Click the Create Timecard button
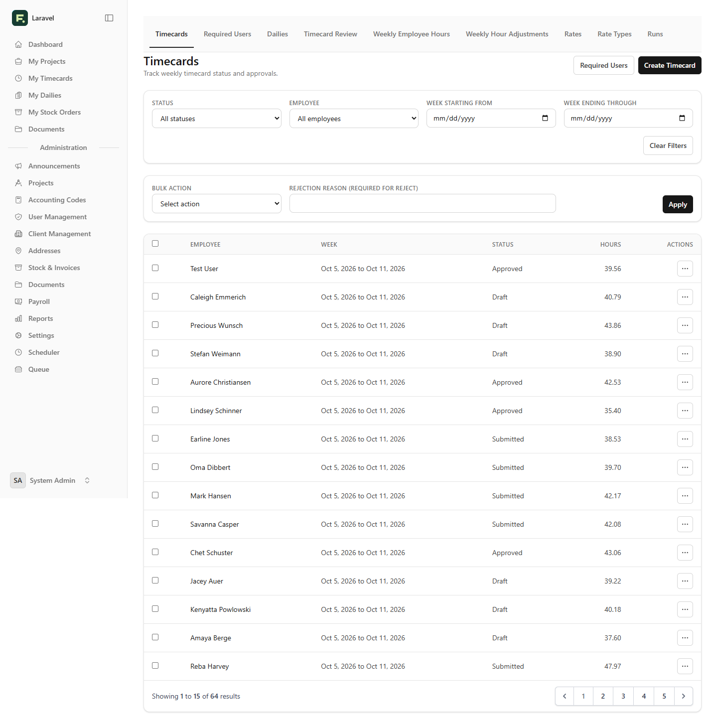 [670, 65]
